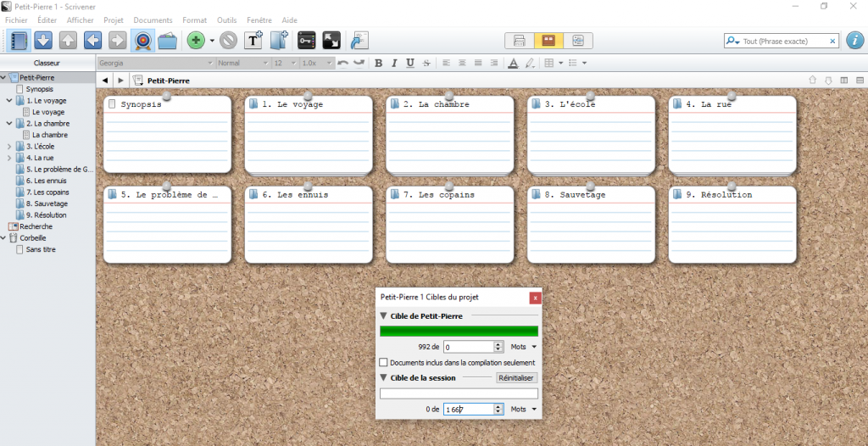Click the editor split horizontal icon

860,81
